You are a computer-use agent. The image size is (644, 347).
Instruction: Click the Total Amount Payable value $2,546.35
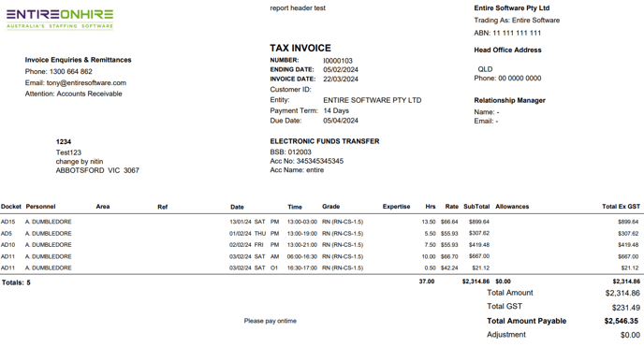pos(621,321)
